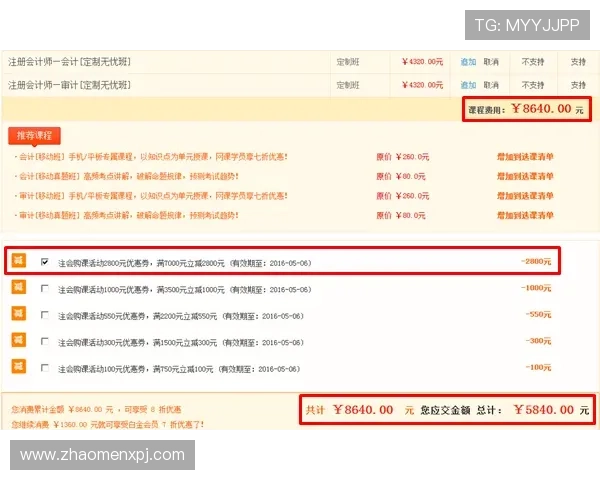Viewport: 600px width, 480px height.
Task: Uncheck the 2800元 coupon checkbox
Action: point(45,262)
